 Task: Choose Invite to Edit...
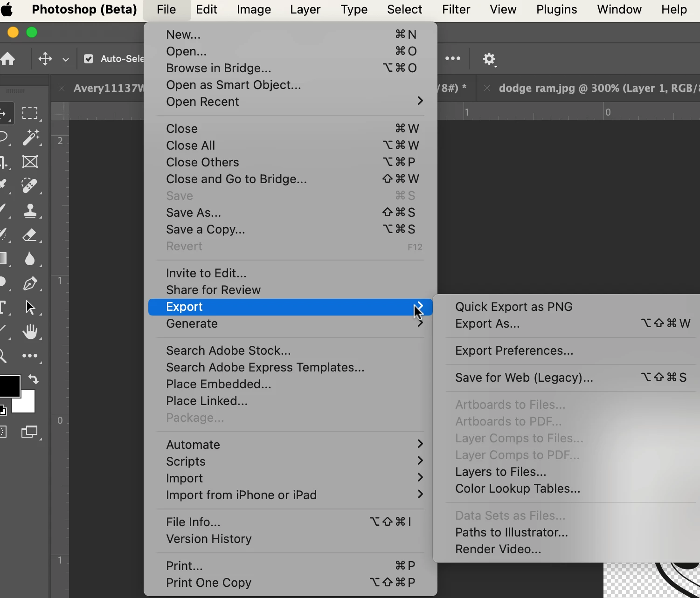tap(291, 273)
